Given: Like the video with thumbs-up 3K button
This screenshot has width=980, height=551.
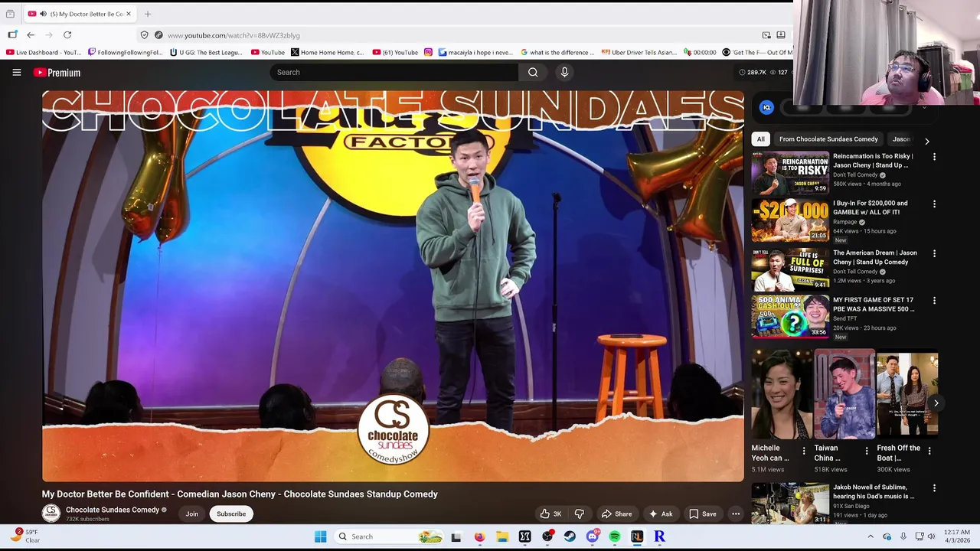Looking at the screenshot, I should [x=550, y=514].
